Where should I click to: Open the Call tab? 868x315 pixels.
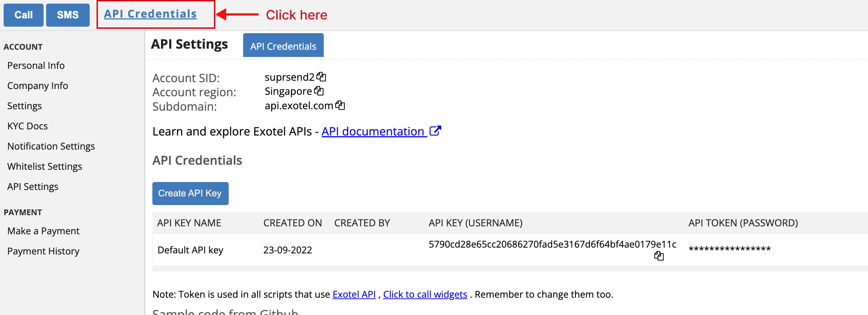[x=23, y=15]
